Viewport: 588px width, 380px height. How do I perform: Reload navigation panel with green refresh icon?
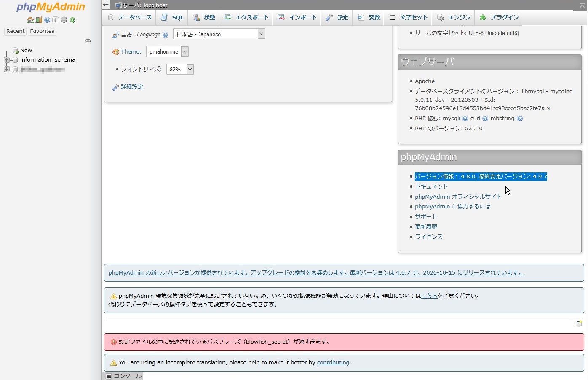coord(72,20)
